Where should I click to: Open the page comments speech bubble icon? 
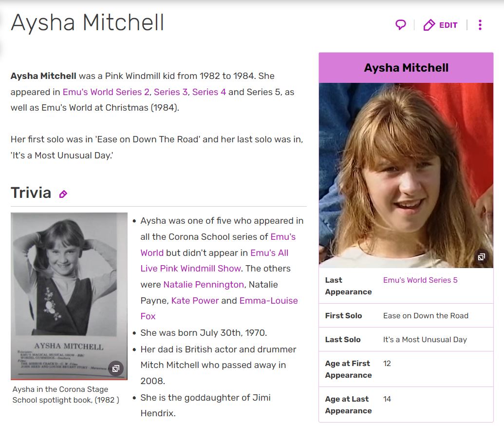(400, 25)
